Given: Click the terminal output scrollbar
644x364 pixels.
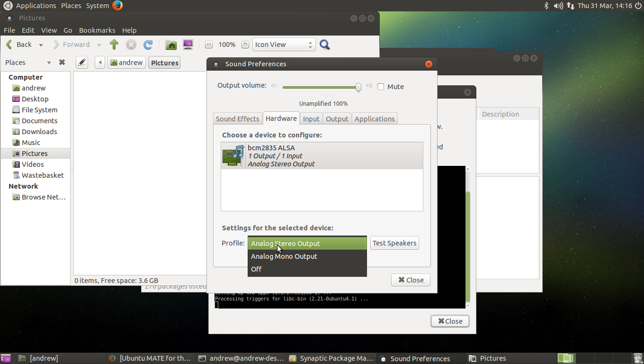Looking at the screenshot, I should pyautogui.click(x=468, y=246).
